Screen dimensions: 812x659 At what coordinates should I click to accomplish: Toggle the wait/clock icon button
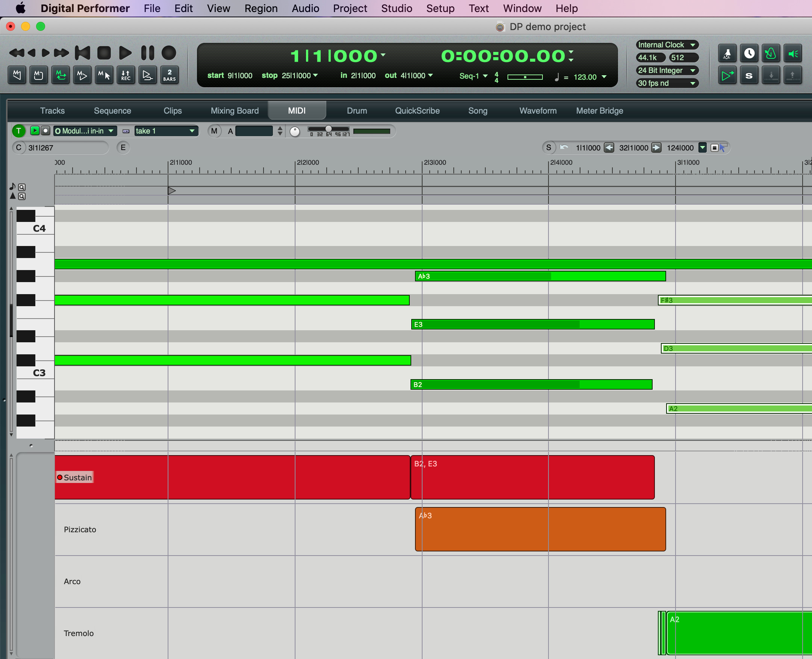tap(749, 54)
